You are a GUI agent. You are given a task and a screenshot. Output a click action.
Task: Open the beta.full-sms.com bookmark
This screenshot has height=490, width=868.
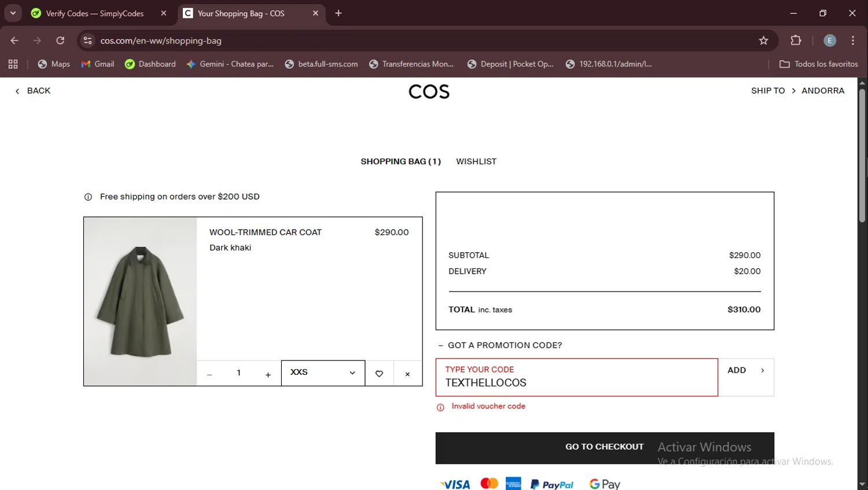click(321, 64)
